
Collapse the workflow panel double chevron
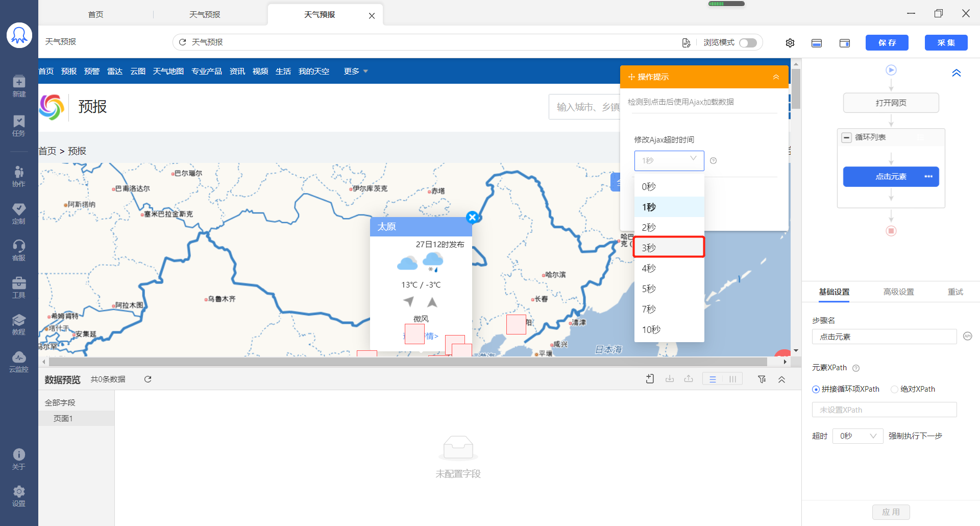click(957, 73)
